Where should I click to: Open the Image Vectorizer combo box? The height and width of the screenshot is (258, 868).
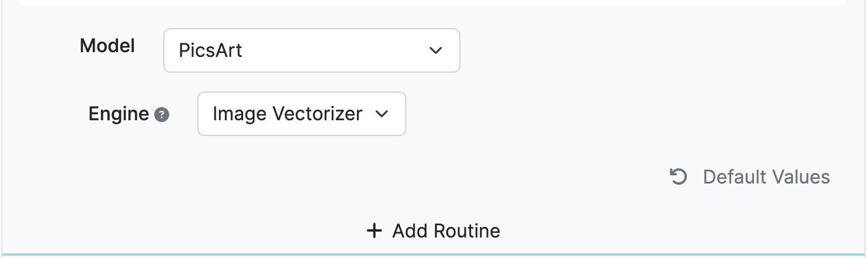[301, 113]
